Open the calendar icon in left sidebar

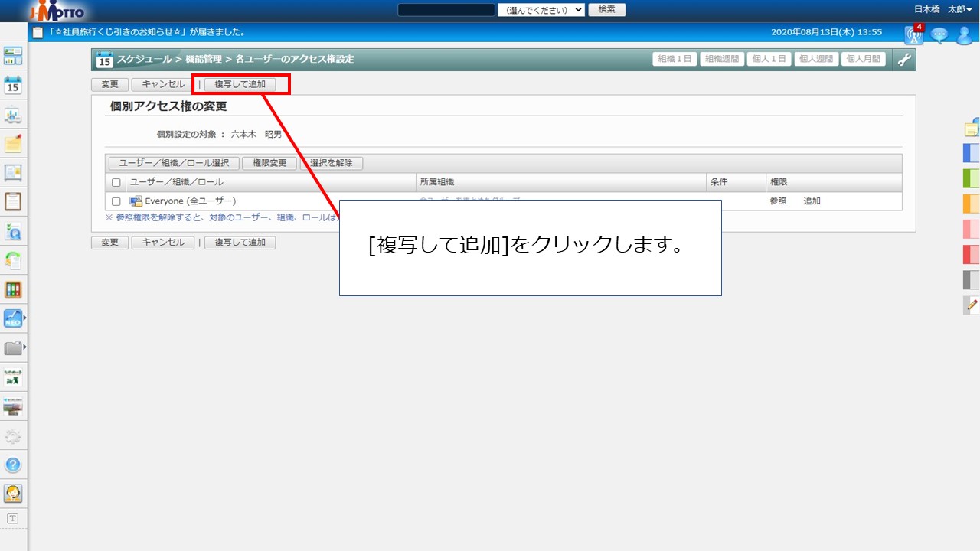(13, 85)
